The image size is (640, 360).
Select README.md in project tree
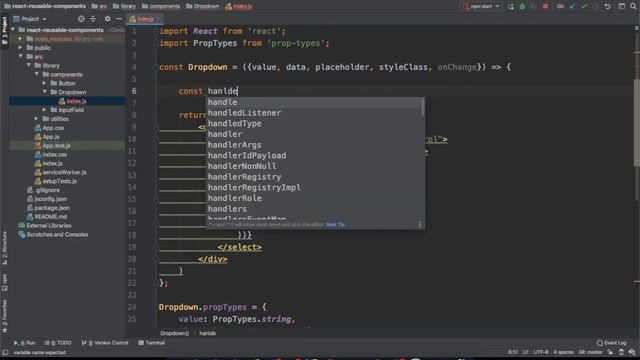click(x=47, y=217)
